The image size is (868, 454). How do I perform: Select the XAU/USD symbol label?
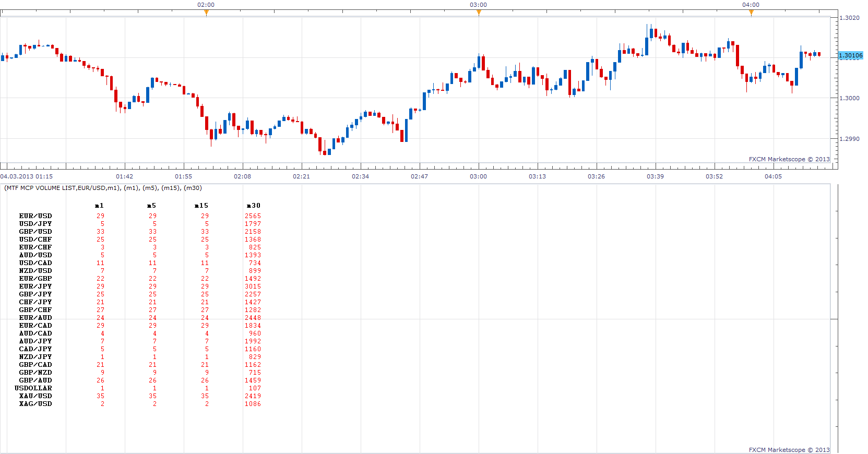(35, 396)
